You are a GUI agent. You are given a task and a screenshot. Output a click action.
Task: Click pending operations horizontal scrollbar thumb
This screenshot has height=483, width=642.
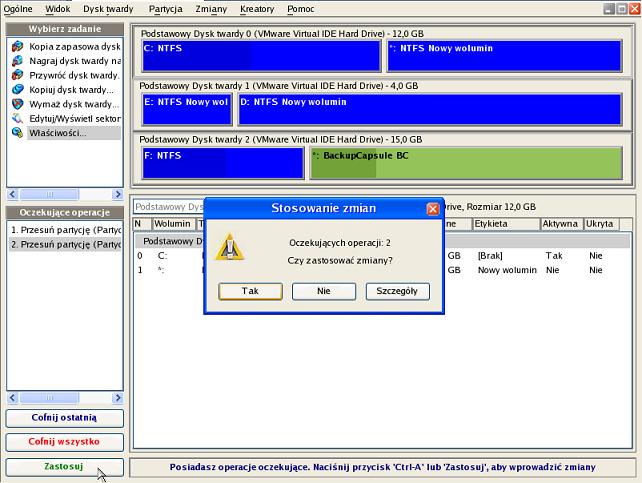click(50, 397)
